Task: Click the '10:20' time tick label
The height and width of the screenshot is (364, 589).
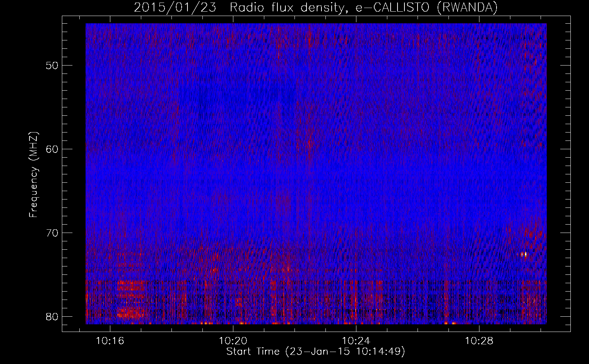Action: click(233, 341)
